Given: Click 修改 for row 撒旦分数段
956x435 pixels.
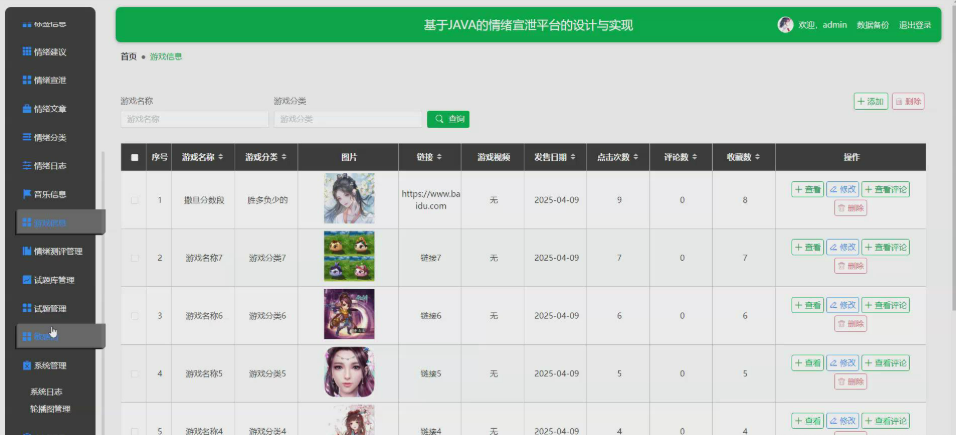Looking at the screenshot, I should 842,189.
